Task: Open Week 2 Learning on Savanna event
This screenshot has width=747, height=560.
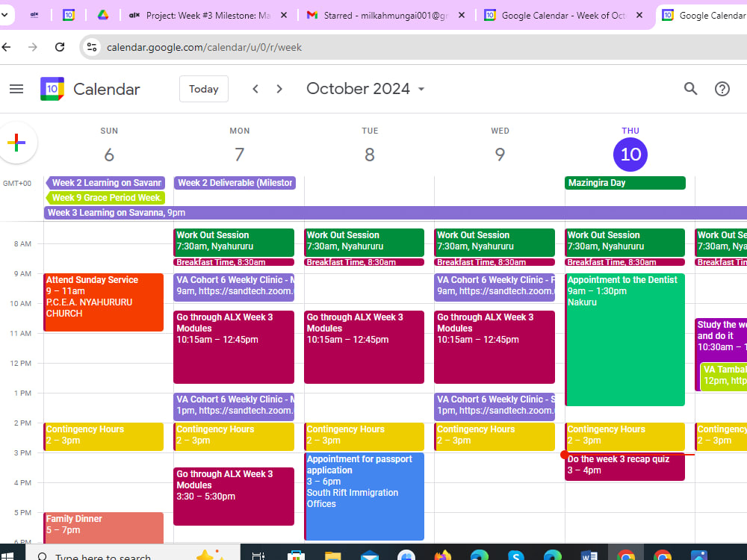Action: (x=105, y=183)
